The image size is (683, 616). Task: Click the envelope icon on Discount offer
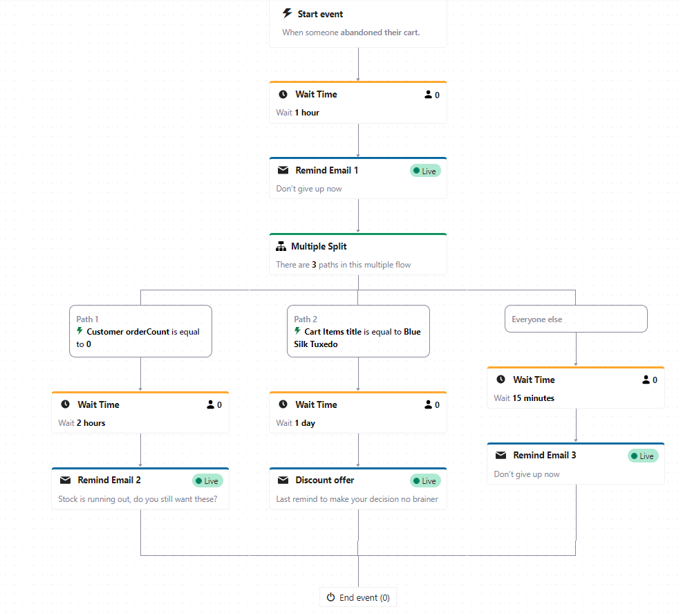[x=283, y=480]
